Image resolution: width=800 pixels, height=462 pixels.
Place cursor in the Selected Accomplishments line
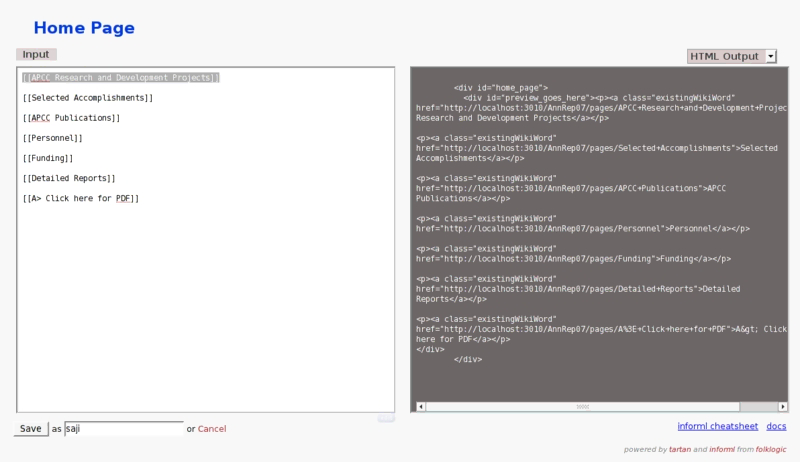pos(88,98)
